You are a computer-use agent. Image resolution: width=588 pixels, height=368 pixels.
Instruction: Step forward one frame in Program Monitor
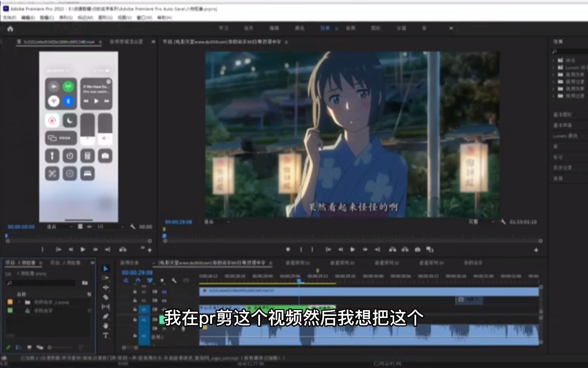[365, 250]
